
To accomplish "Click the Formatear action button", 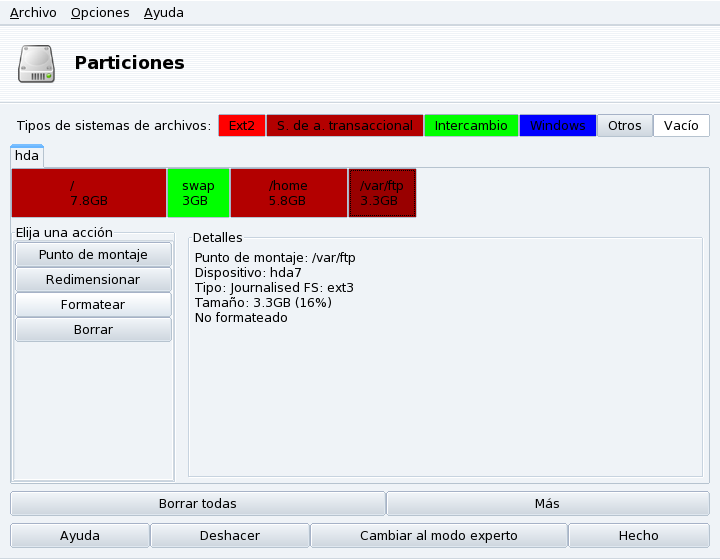I will [93, 305].
